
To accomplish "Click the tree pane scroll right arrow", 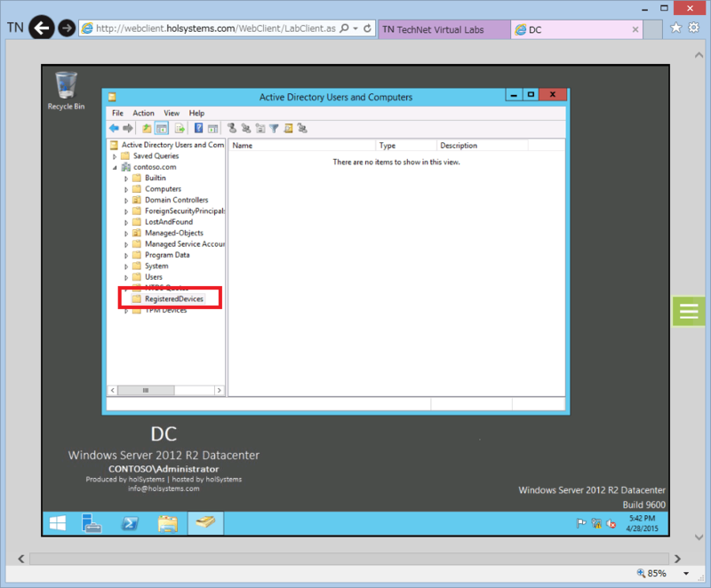I will pos(219,391).
